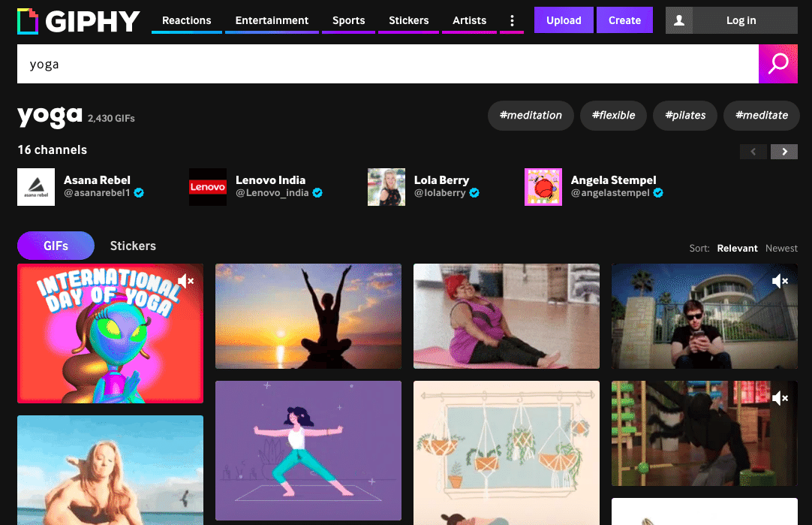The width and height of the screenshot is (812, 525).
Task: Open the Artists menu
Action: [x=469, y=20]
